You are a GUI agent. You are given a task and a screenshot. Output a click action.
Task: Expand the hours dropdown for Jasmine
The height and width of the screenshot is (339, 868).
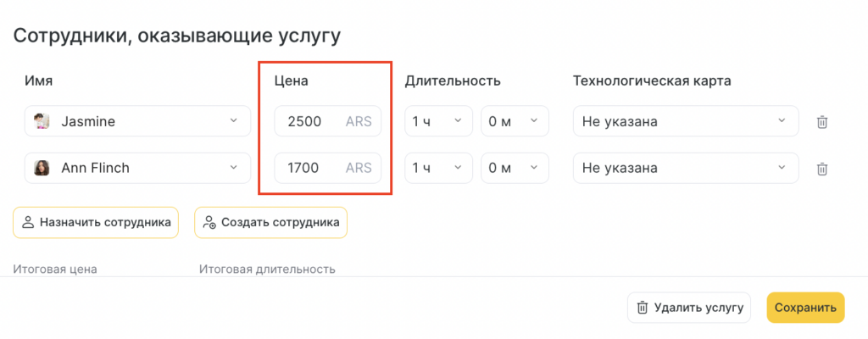point(437,122)
